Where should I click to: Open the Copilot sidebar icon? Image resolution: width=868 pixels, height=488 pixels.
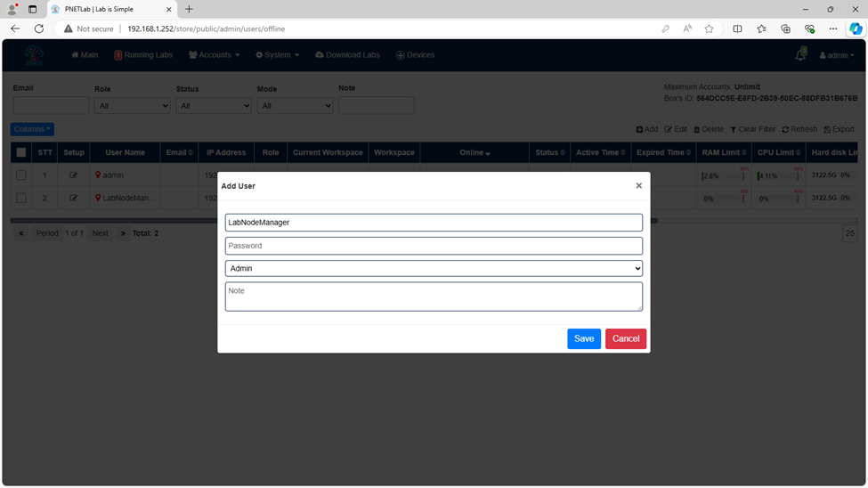pyautogui.click(x=856, y=28)
